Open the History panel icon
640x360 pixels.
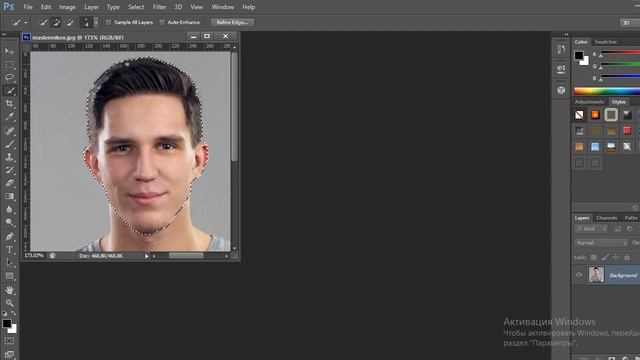pyautogui.click(x=561, y=50)
